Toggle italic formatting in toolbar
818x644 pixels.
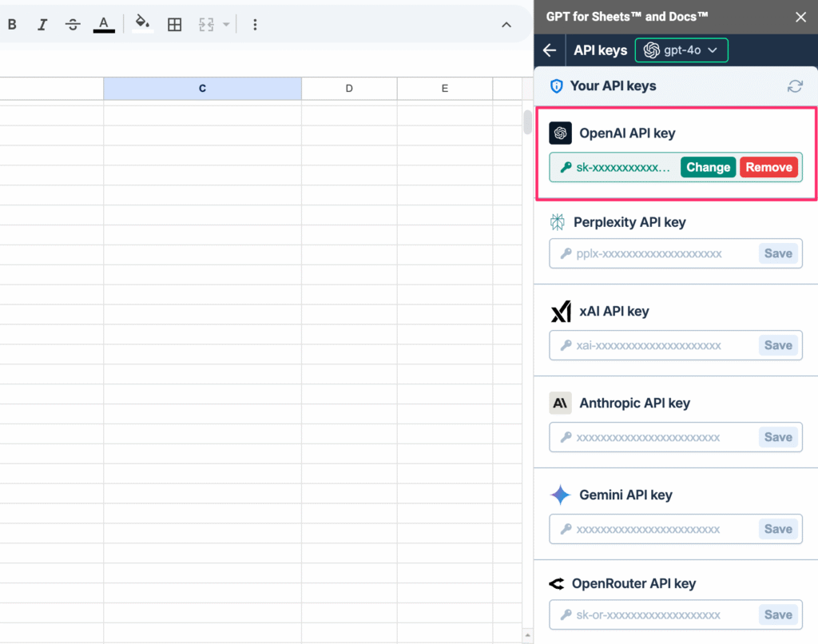[42, 25]
